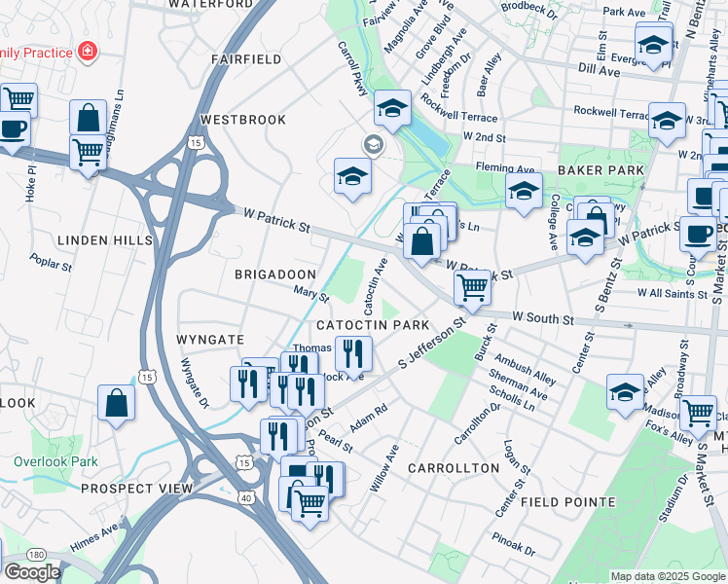Open the red Family Practice medical marker
728x584 pixels.
(88, 51)
